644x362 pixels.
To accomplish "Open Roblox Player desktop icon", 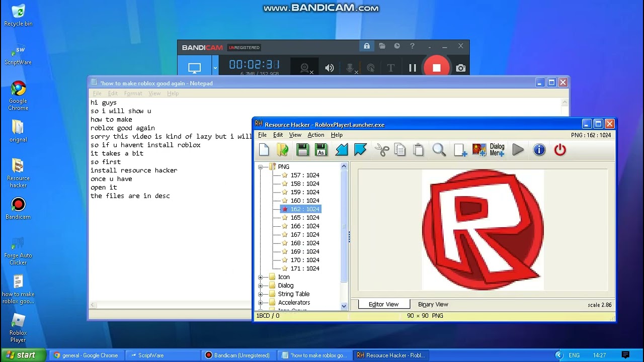I will click(x=18, y=328).
